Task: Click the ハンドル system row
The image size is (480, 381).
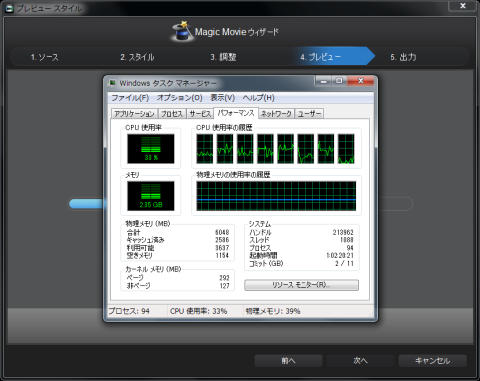Action: coord(301,232)
